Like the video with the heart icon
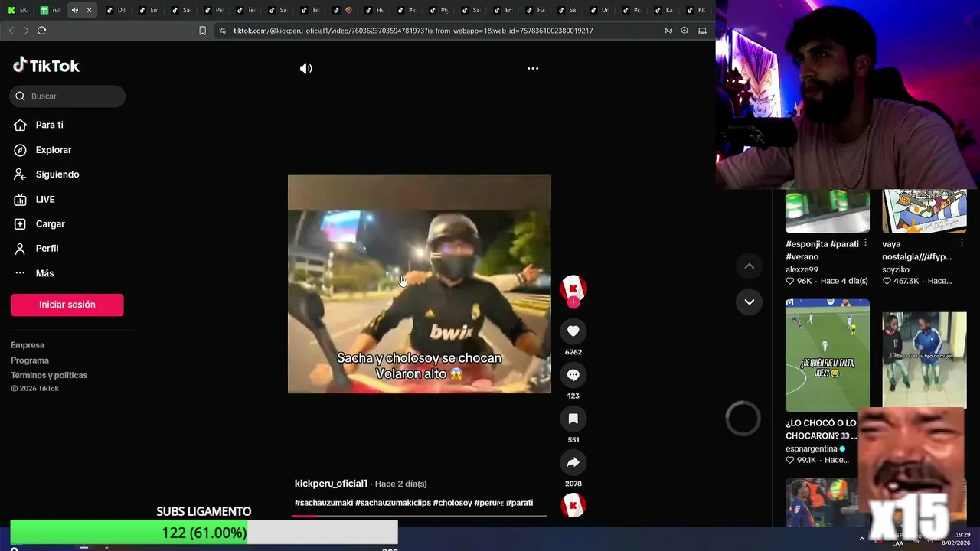Screen dimensions: 980x551 click(x=573, y=331)
